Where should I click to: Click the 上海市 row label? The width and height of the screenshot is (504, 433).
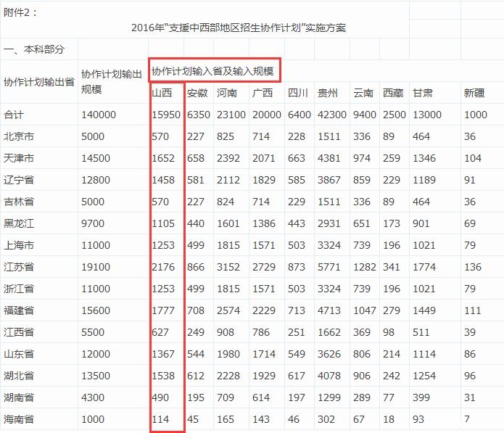coord(19,245)
